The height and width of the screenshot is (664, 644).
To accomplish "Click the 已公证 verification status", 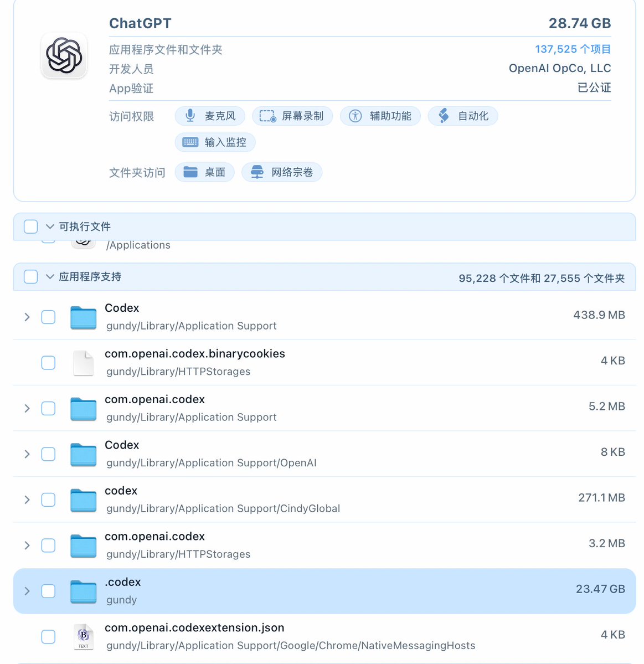I will 594,87.
